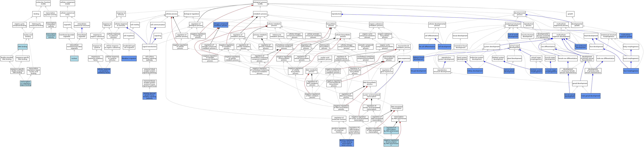Screen dimensions: 644x147
Task: Click the 'female gonad development' node
Action: 570,96
